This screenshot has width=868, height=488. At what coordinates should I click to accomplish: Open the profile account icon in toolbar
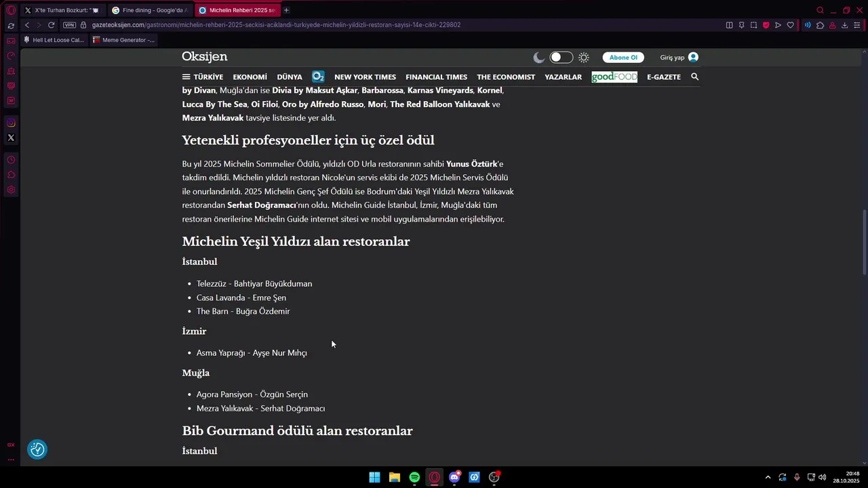point(832,25)
